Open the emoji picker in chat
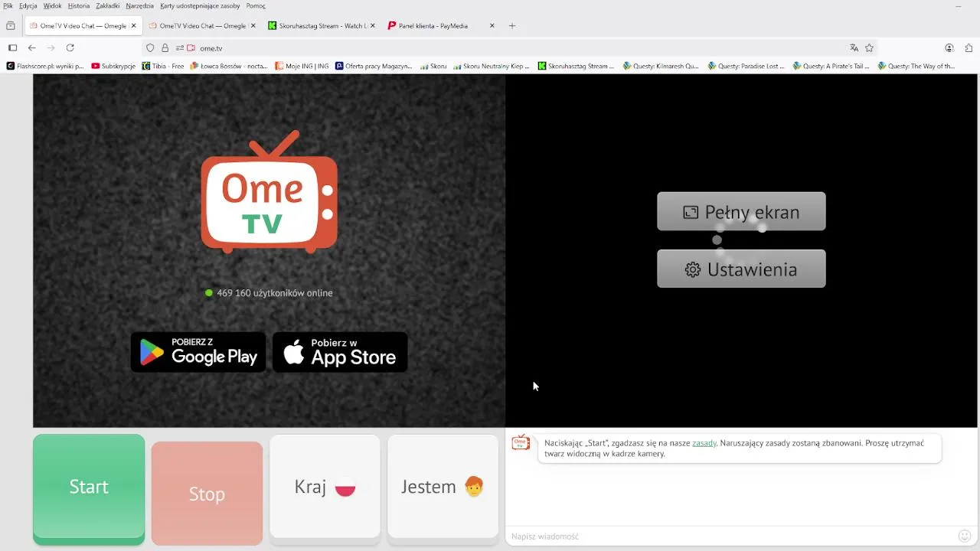Screen dimensions: 980x551 coord(965,536)
